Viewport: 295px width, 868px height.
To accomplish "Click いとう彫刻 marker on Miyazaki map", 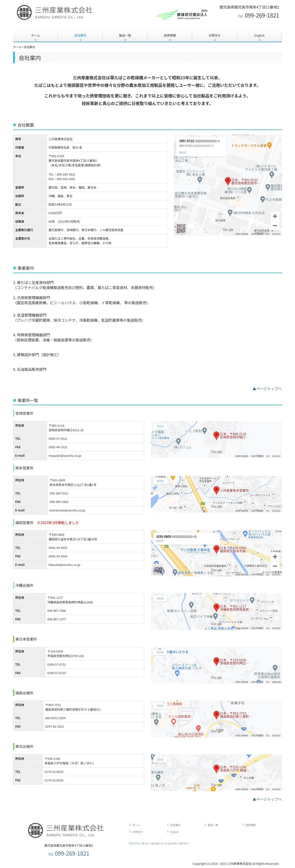I will coord(205,431).
